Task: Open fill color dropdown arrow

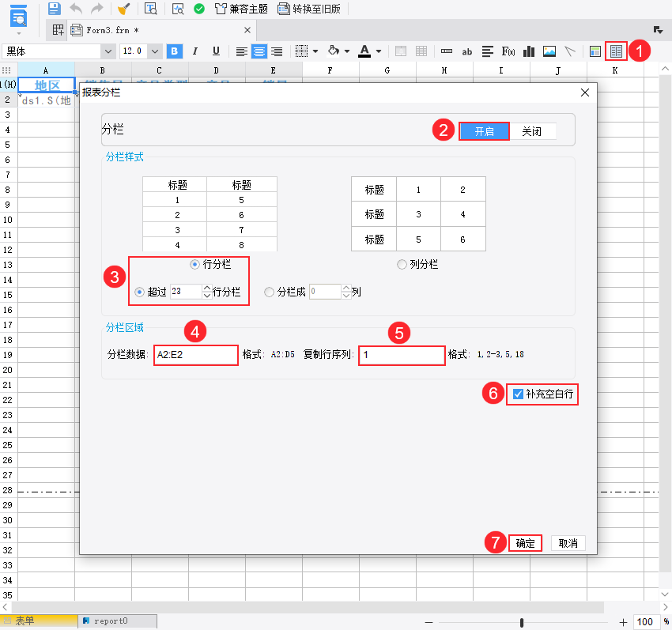Action: (347, 51)
